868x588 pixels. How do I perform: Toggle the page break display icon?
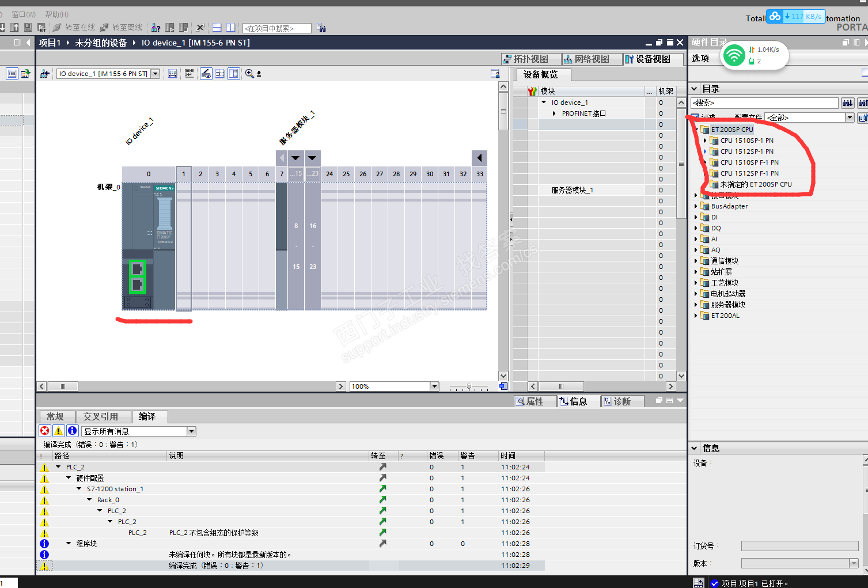pos(219,74)
